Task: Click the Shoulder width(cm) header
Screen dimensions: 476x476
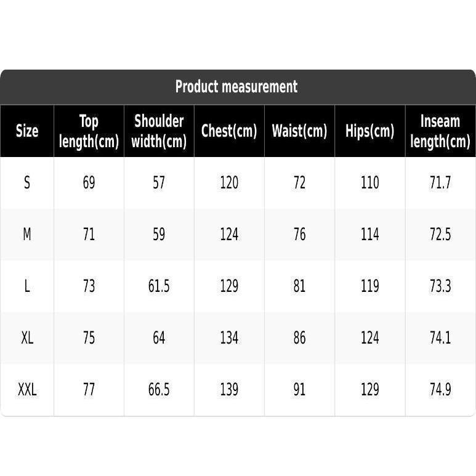Action: 159,131
